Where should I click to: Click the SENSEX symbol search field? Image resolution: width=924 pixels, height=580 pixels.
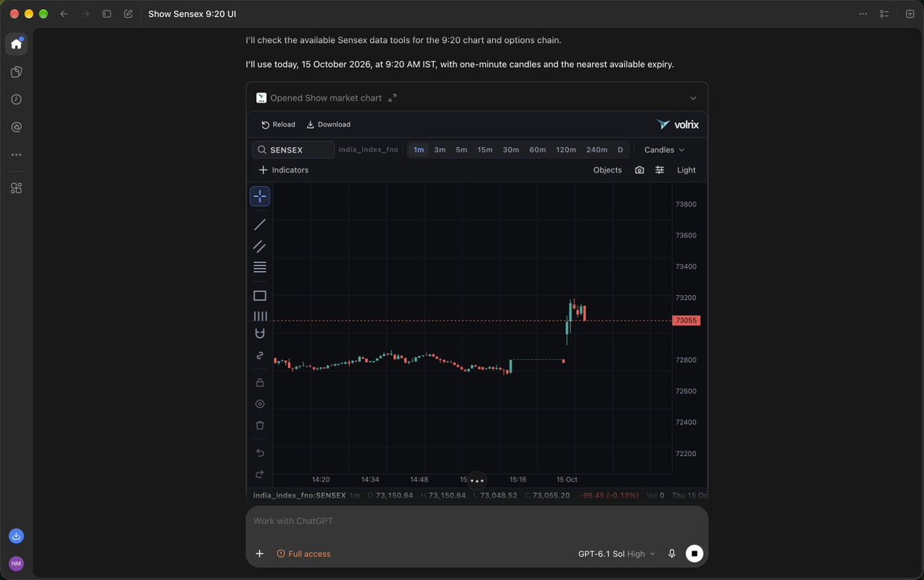293,150
